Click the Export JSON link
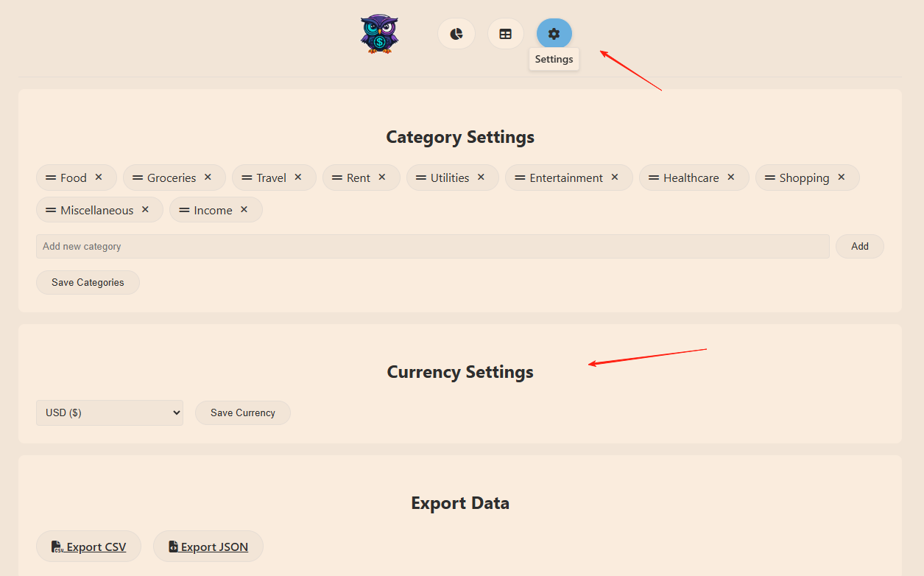Image resolution: width=924 pixels, height=576 pixels. tap(208, 547)
